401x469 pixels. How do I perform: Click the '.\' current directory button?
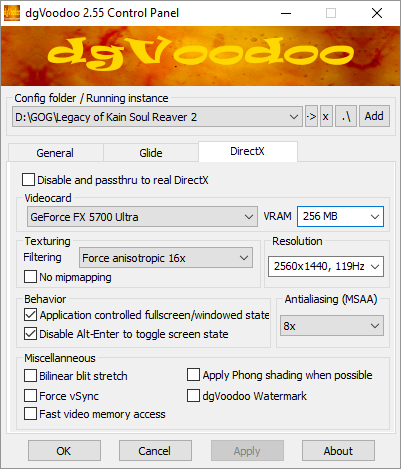coord(346,116)
